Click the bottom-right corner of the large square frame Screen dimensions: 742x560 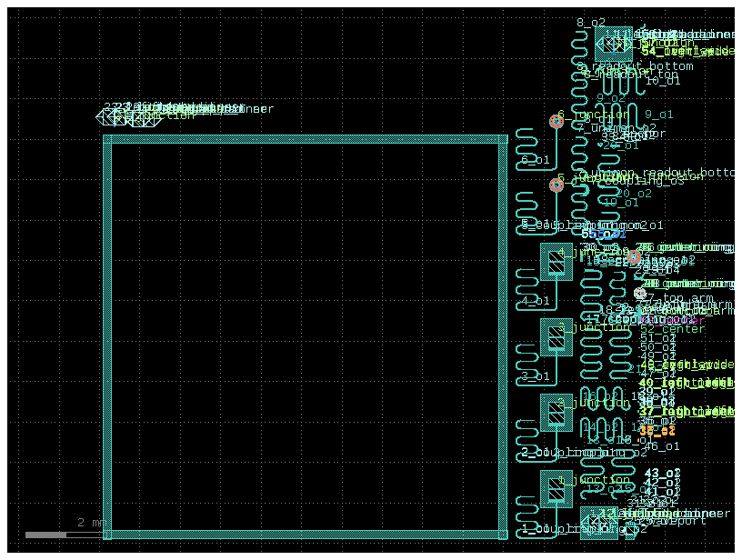502,533
